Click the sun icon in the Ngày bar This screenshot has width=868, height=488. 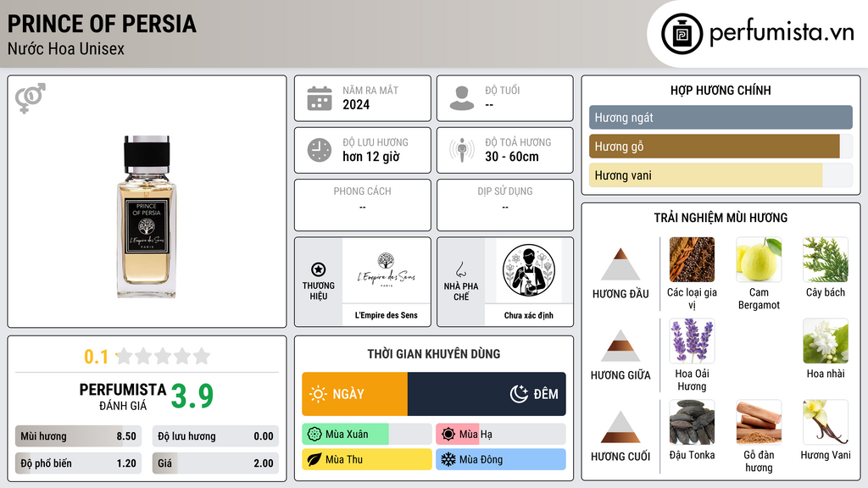point(319,394)
